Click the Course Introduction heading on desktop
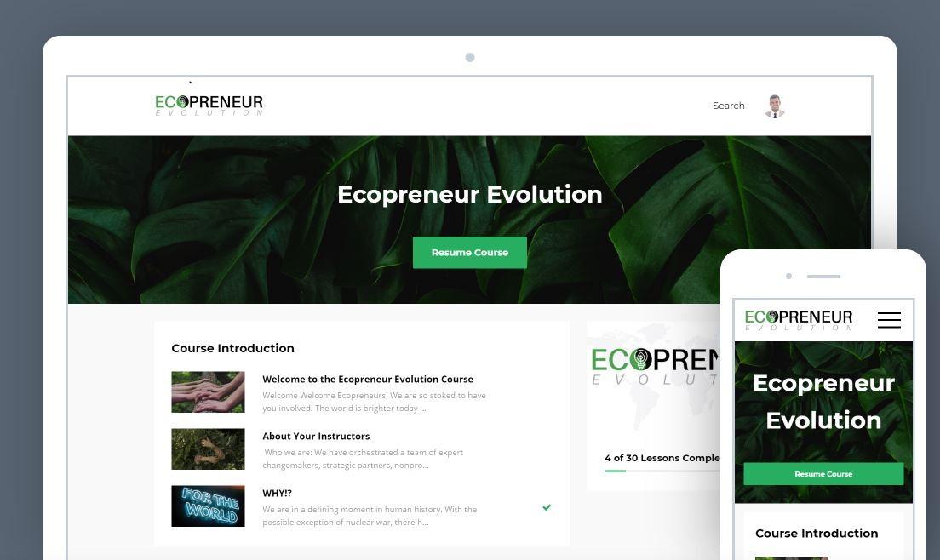Image resolution: width=940 pixels, height=560 pixels. pyautogui.click(x=232, y=348)
